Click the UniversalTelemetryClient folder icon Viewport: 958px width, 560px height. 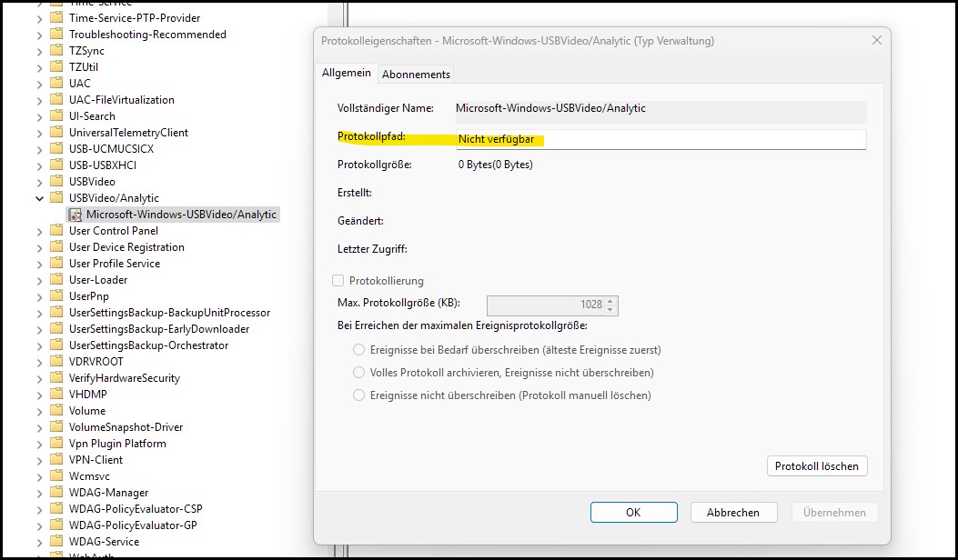coord(56,132)
